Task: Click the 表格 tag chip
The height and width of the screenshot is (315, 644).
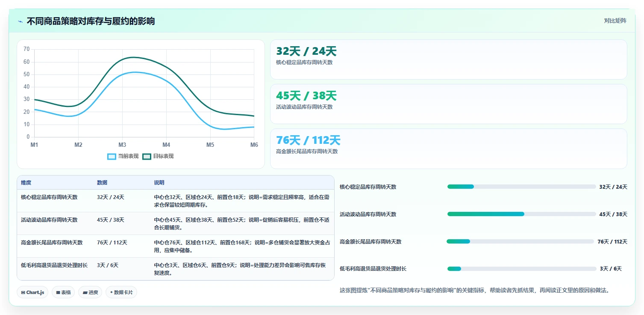Action: click(x=64, y=292)
